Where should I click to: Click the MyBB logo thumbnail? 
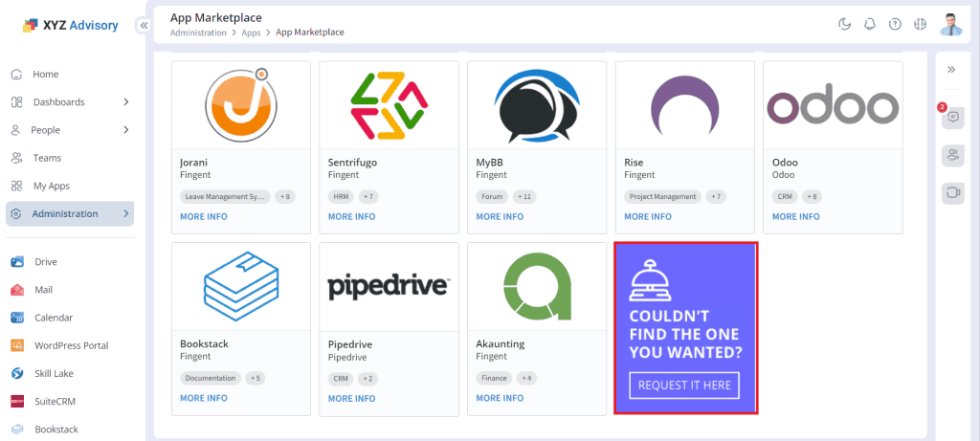point(537,105)
